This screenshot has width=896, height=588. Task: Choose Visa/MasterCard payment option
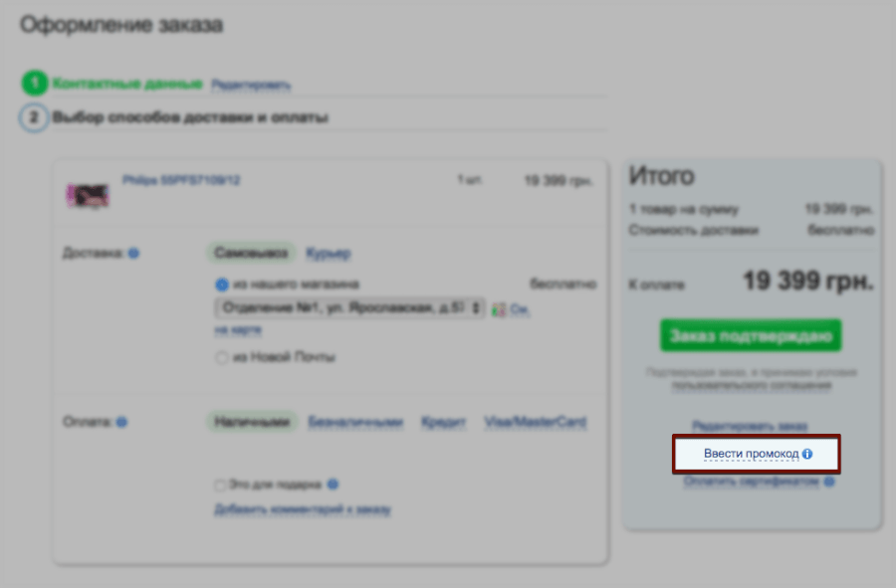tap(535, 422)
